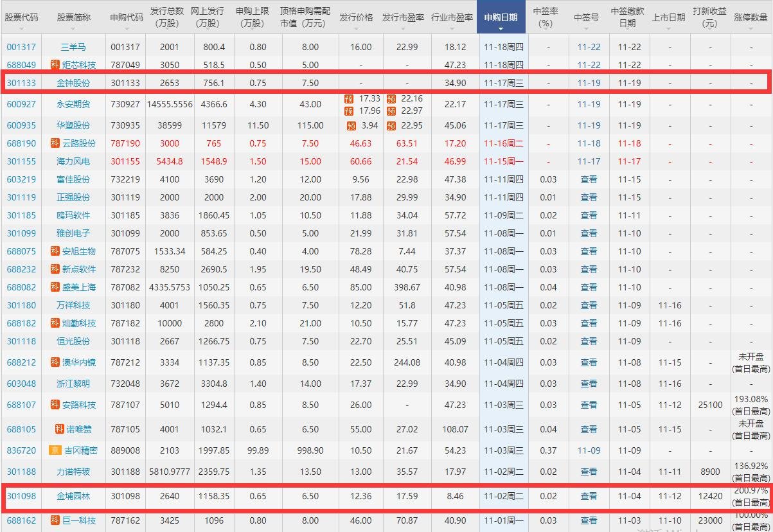Click the 科 badge beside 安路科技
This screenshot has width=773, height=532.
point(55,405)
